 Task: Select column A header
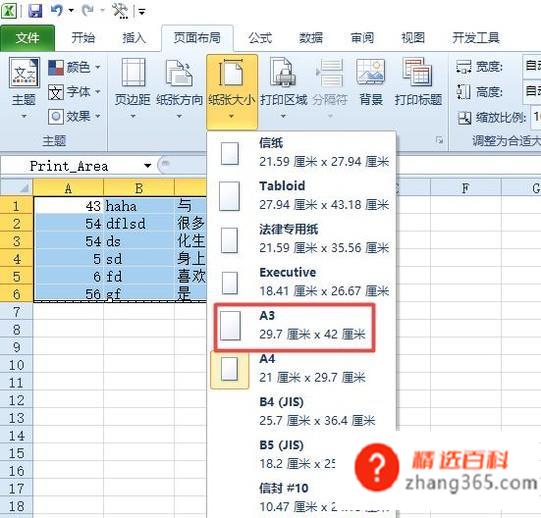tap(68, 188)
